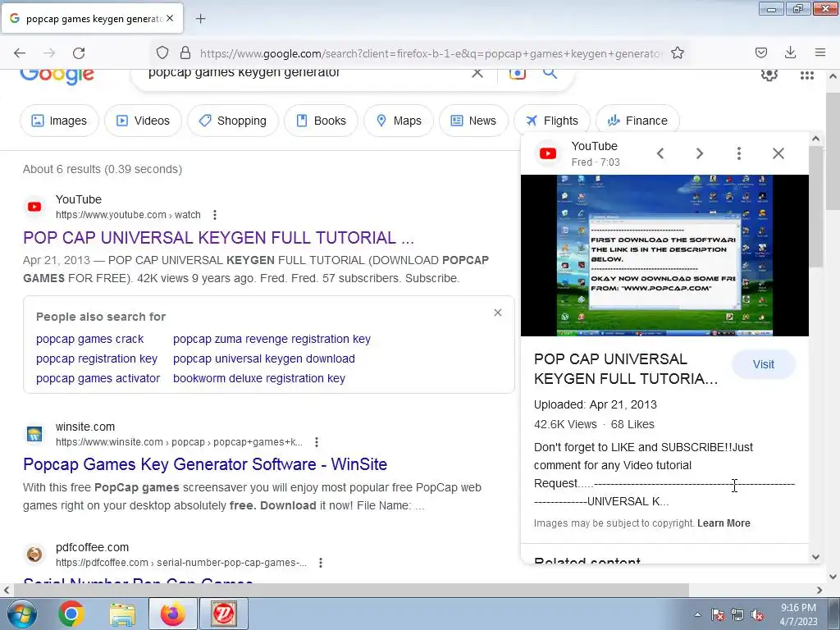The height and width of the screenshot is (630, 840).
Task: Open the red Z app in taskbar
Action: (224, 614)
